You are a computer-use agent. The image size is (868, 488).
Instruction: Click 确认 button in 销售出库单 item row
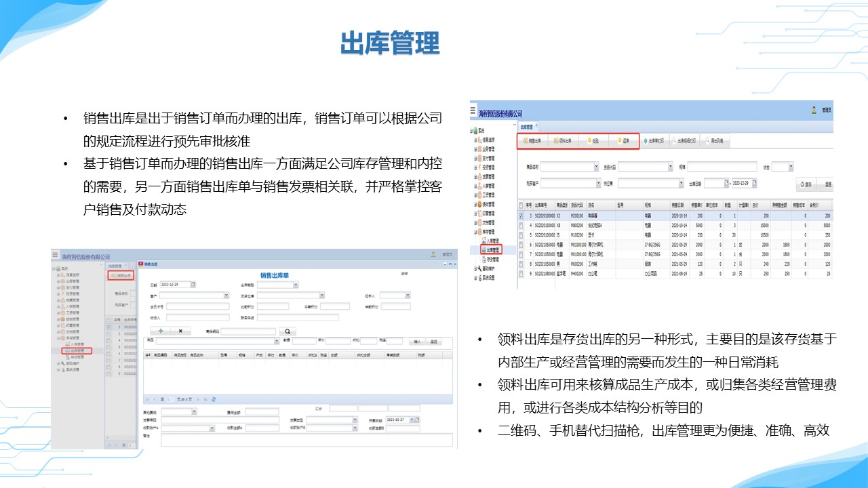click(417, 342)
